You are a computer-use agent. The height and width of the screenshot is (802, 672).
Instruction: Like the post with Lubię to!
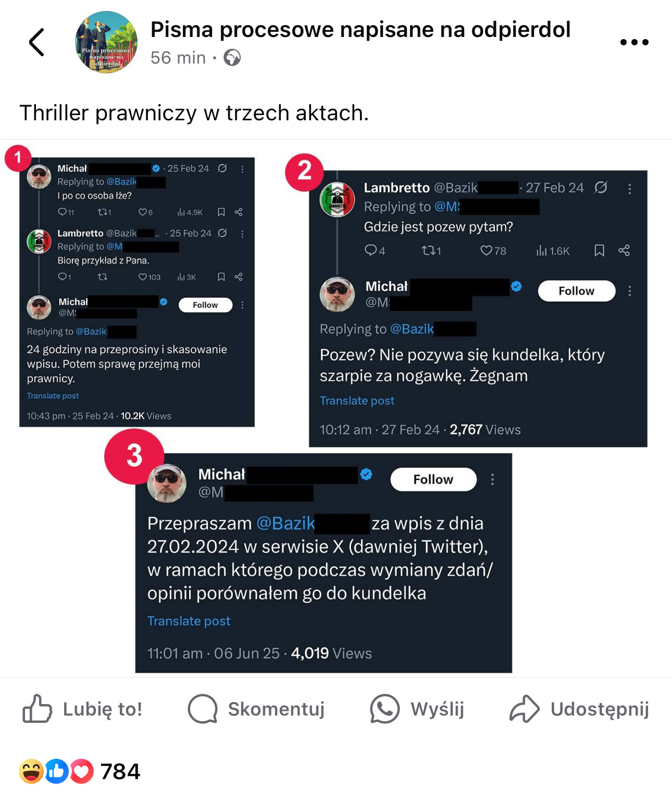click(82, 709)
